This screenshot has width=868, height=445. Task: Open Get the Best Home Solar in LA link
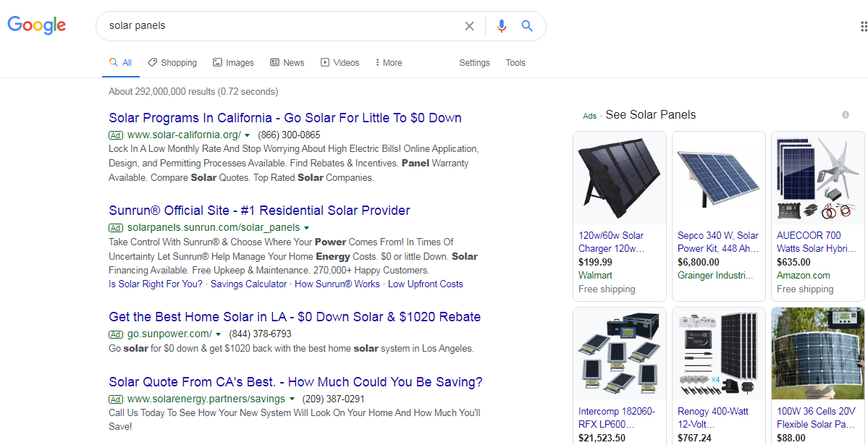point(295,317)
